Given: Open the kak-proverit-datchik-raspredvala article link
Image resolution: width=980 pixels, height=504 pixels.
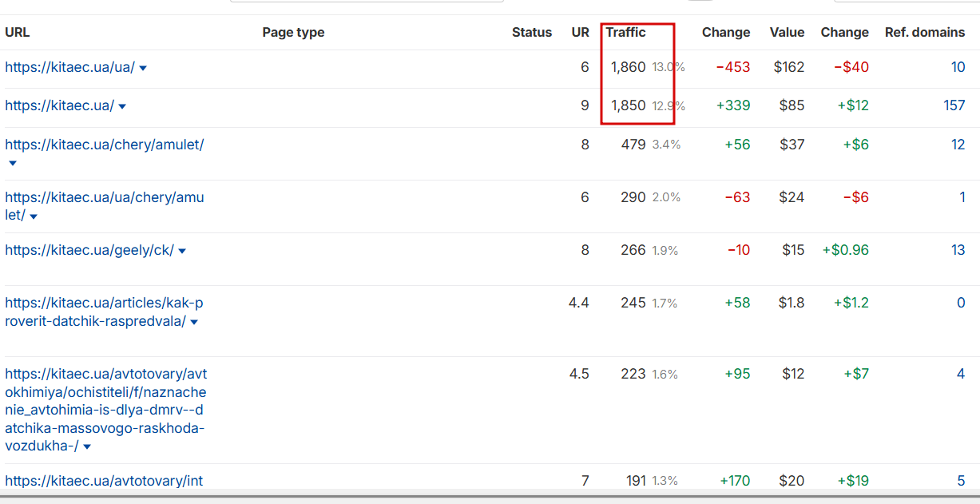Looking at the screenshot, I should click(x=104, y=312).
